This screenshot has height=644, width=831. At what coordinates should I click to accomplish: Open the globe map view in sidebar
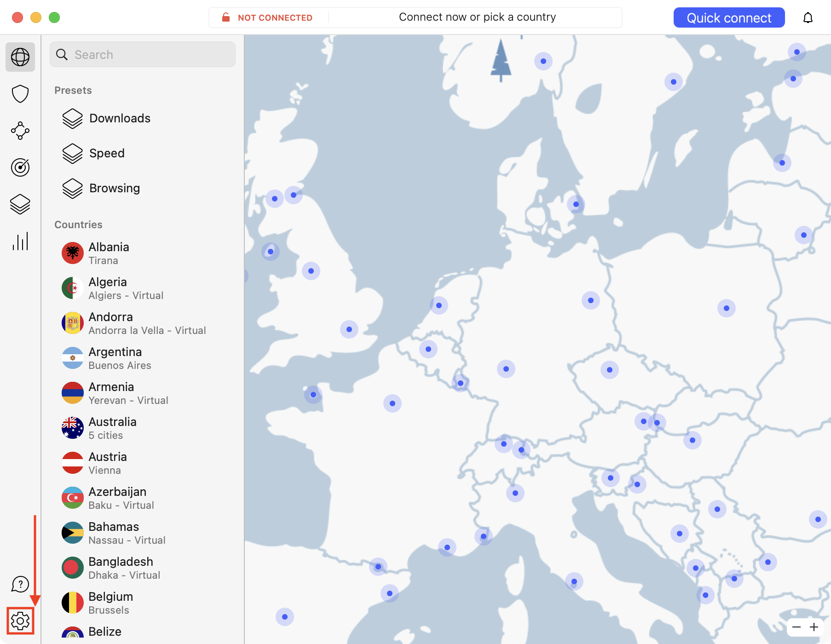point(20,57)
